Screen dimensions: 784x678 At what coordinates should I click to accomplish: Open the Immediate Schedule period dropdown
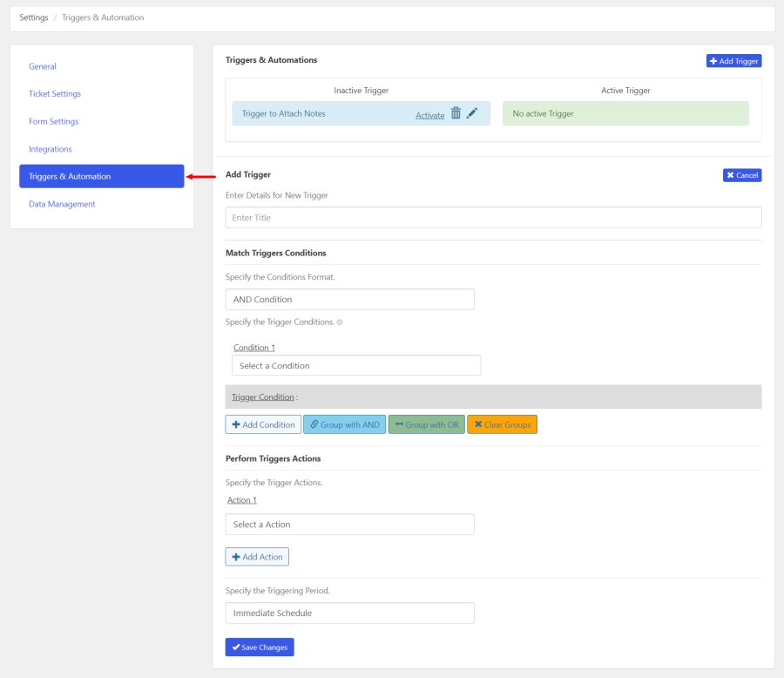pos(349,614)
